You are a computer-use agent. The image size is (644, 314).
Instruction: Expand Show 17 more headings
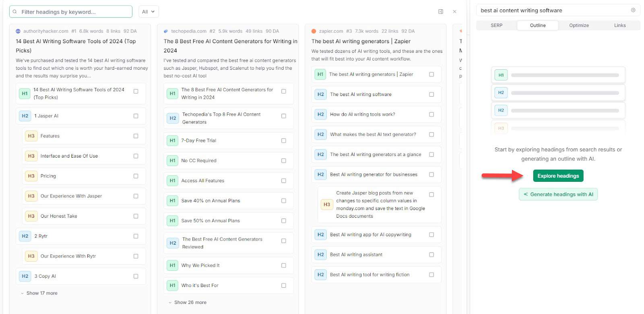pyautogui.click(x=39, y=293)
